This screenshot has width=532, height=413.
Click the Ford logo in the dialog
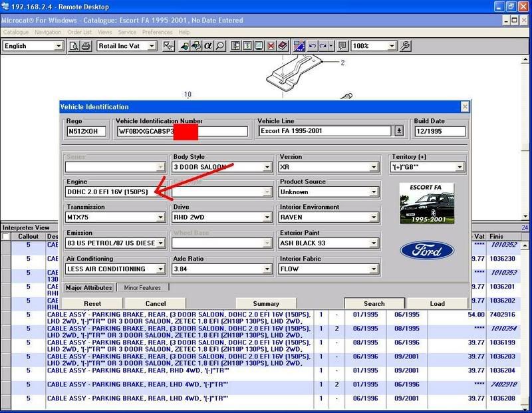[427, 251]
